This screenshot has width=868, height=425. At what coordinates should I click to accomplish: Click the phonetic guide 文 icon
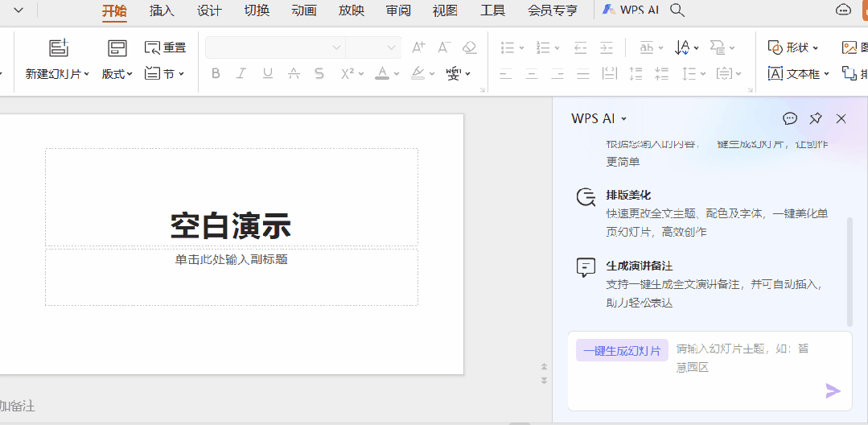click(x=454, y=73)
